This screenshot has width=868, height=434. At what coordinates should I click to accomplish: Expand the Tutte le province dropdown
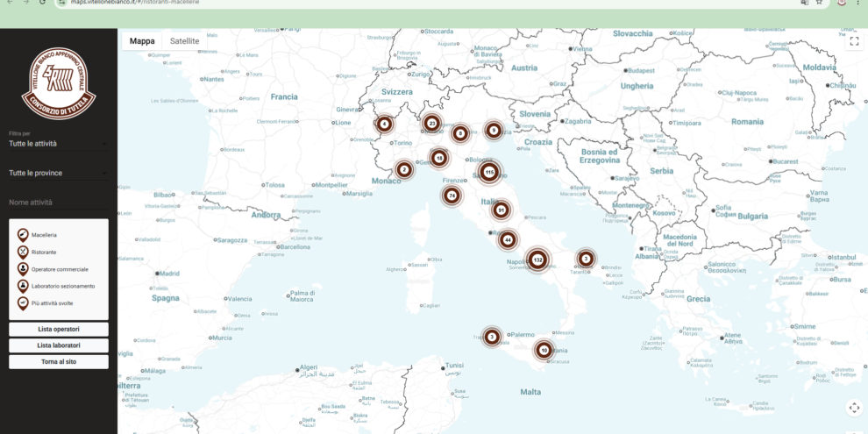[58, 173]
